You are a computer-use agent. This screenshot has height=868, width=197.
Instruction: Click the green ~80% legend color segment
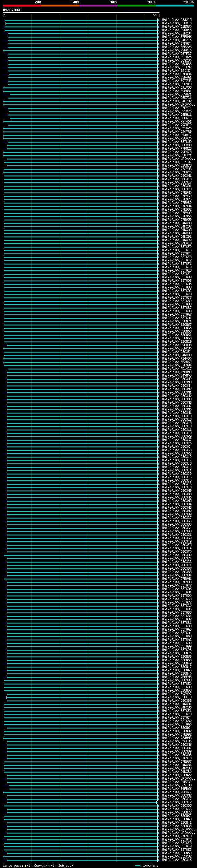[137, 6]
